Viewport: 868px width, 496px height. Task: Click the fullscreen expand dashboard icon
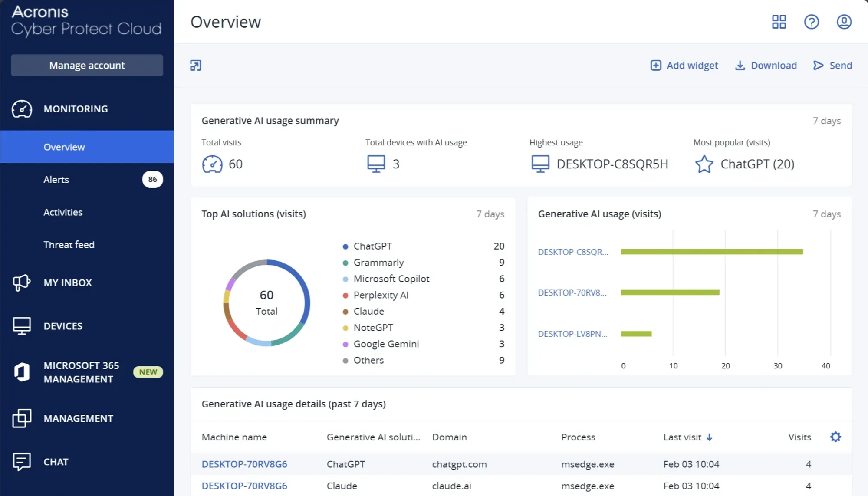[196, 66]
